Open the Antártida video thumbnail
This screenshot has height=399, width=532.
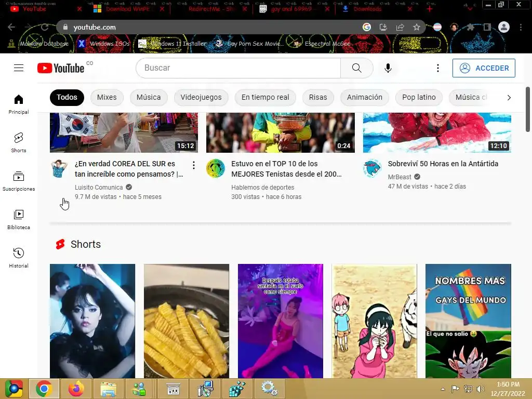click(x=437, y=132)
